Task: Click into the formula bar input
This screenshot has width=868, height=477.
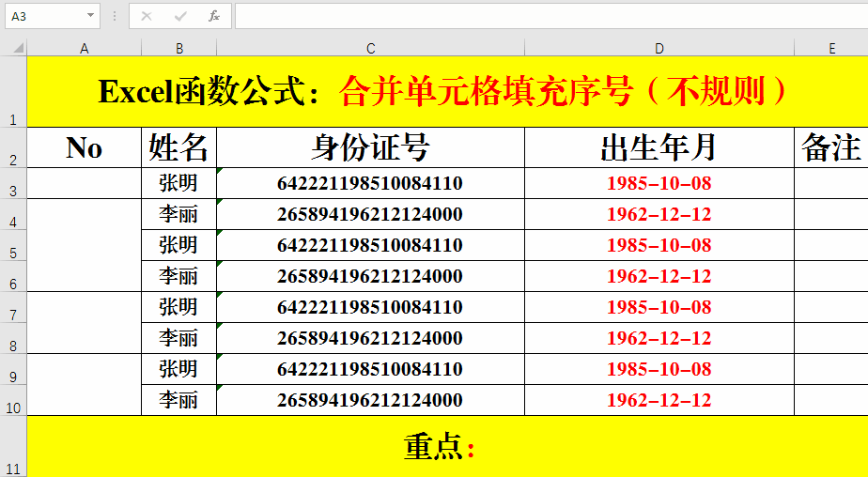Action: tap(551, 16)
